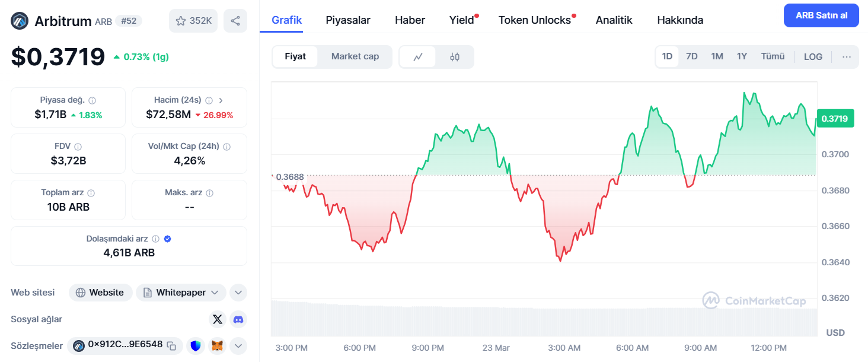Screen dimensions: 868x362
Task: Click the $0,3719 price heading
Action: tap(58, 57)
